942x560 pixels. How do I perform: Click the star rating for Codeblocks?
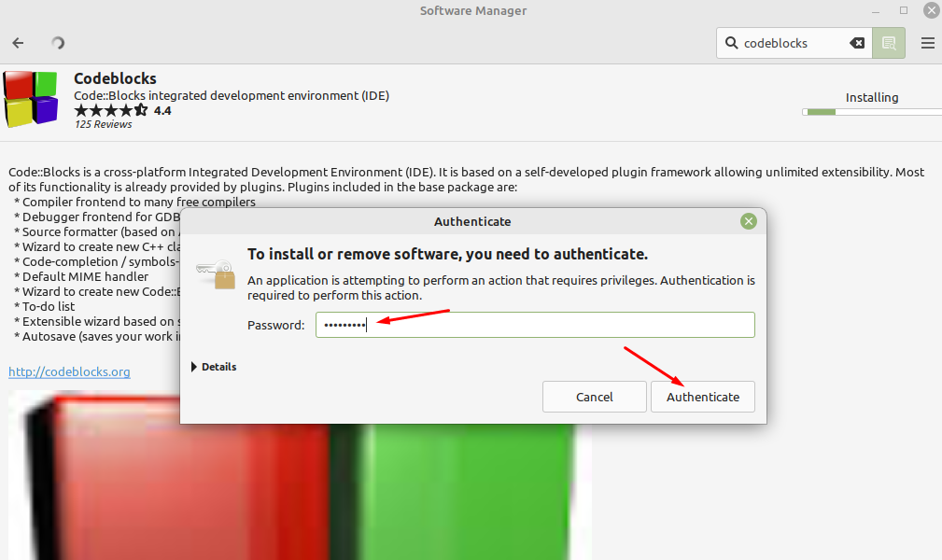(x=110, y=110)
